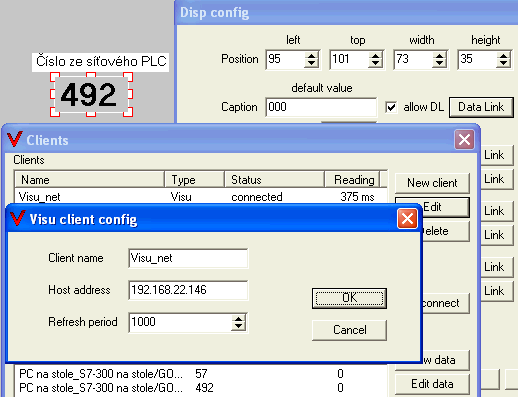Screen dimensions: 518x397
Task: Decrease the top position value
Action: 375,64
